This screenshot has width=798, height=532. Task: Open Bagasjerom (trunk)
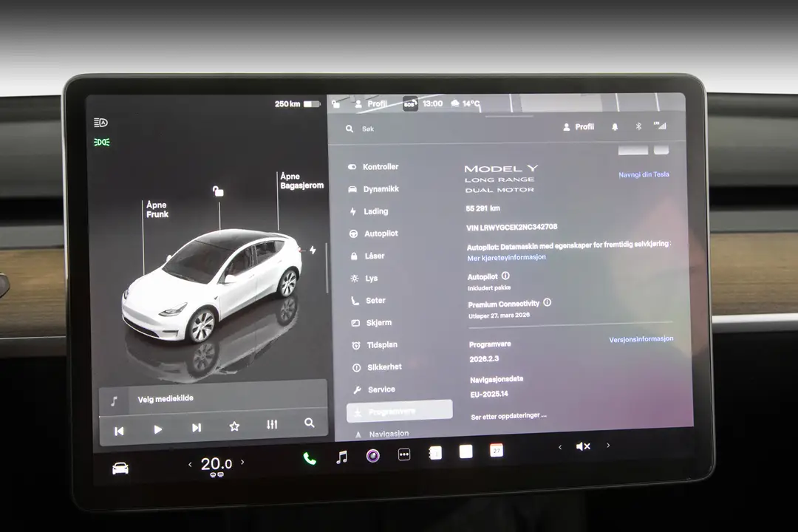(301, 181)
